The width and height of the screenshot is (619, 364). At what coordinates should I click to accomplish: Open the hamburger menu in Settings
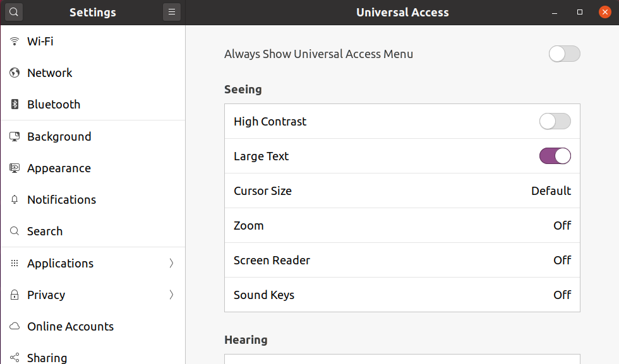point(172,11)
